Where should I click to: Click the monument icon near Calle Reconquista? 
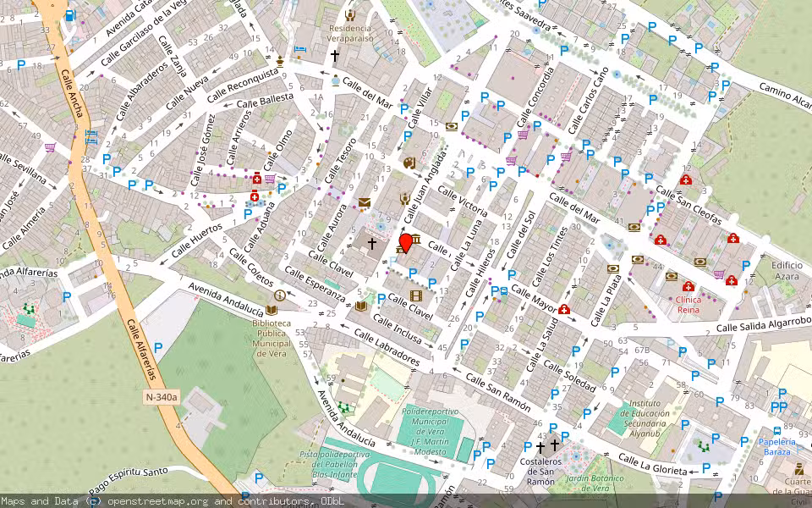280,61
